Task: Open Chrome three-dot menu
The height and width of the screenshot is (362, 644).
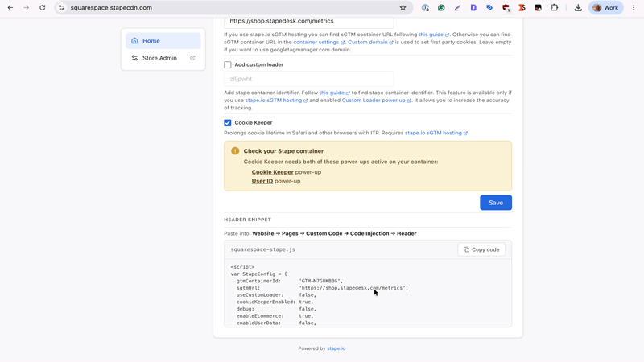Action: coord(634,7)
